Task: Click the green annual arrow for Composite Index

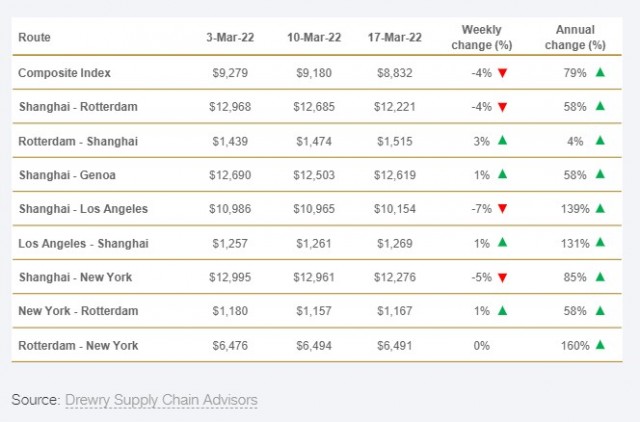Action: pos(600,72)
